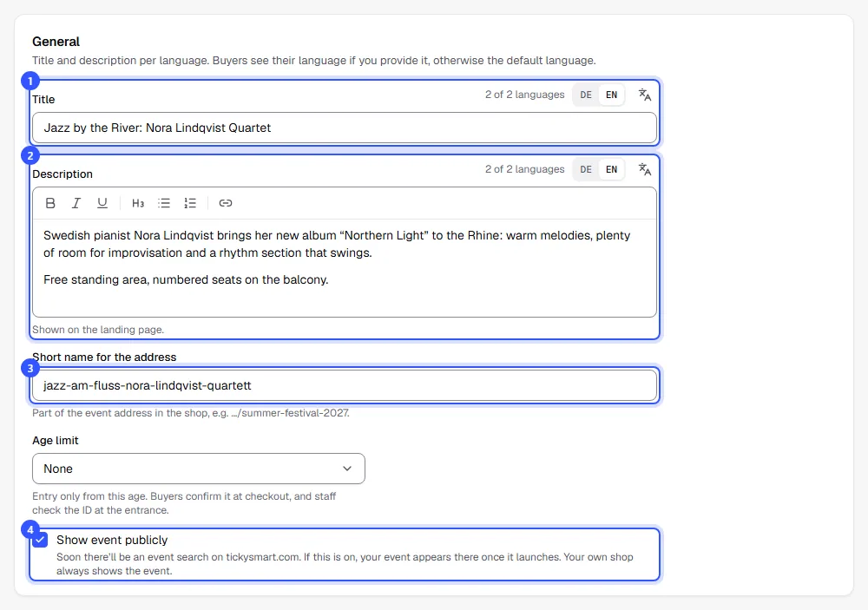Screen dimensions: 868x610
Task: Click the "Short name for the address" label
Action: pyautogui.click(x=104, y=357)
